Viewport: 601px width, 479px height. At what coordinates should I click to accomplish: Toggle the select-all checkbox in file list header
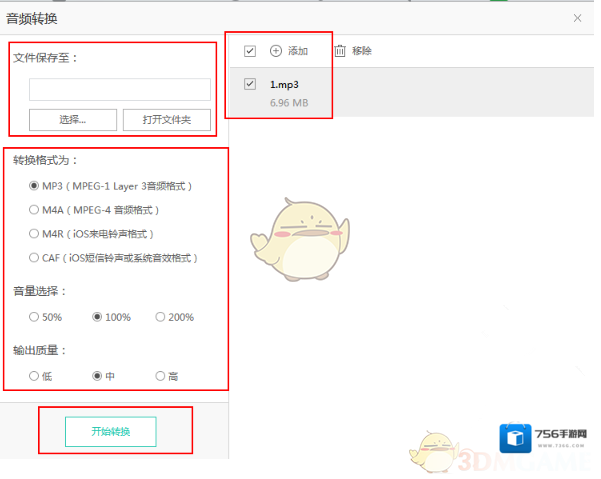pos(250,51)
